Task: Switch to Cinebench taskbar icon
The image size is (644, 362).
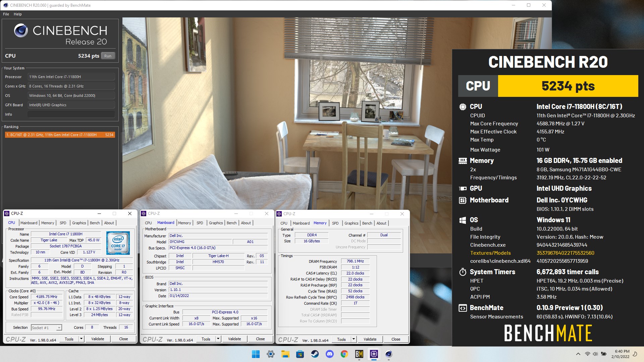Action: click(x=388, y=354)
